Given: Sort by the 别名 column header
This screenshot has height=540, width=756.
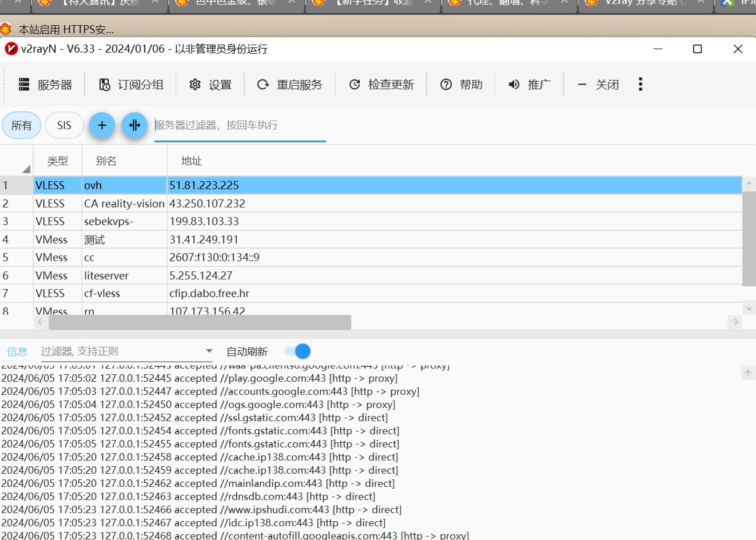Looking at the screenshot, I should point(124,161).
